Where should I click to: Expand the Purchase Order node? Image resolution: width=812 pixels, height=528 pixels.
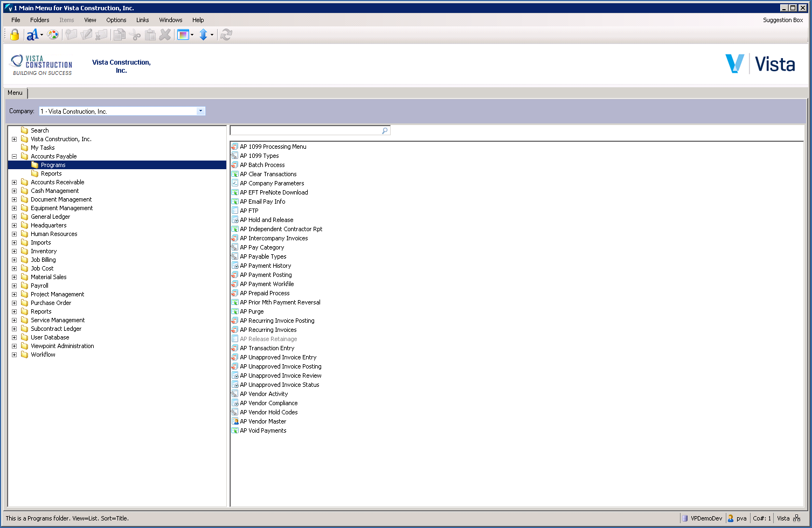(15, 303)
